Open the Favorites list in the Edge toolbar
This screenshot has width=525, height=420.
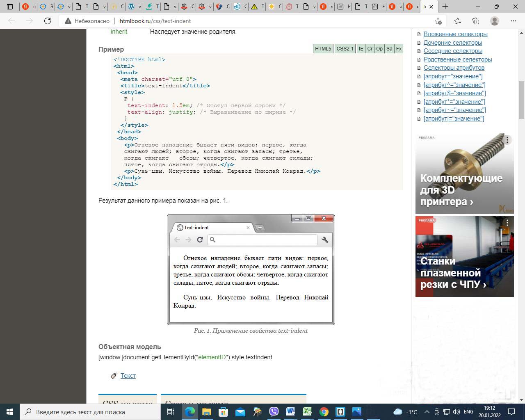(x=458, y=21)
